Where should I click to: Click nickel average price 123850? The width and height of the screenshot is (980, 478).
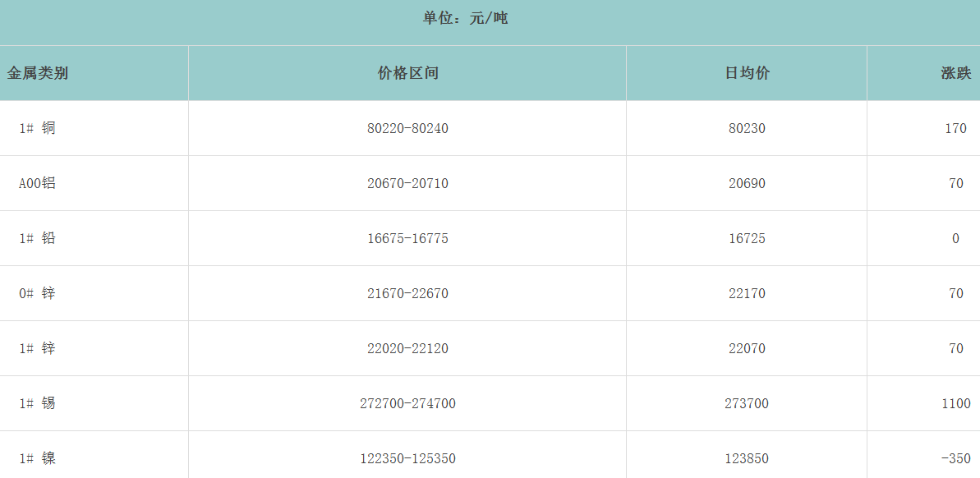747,458
